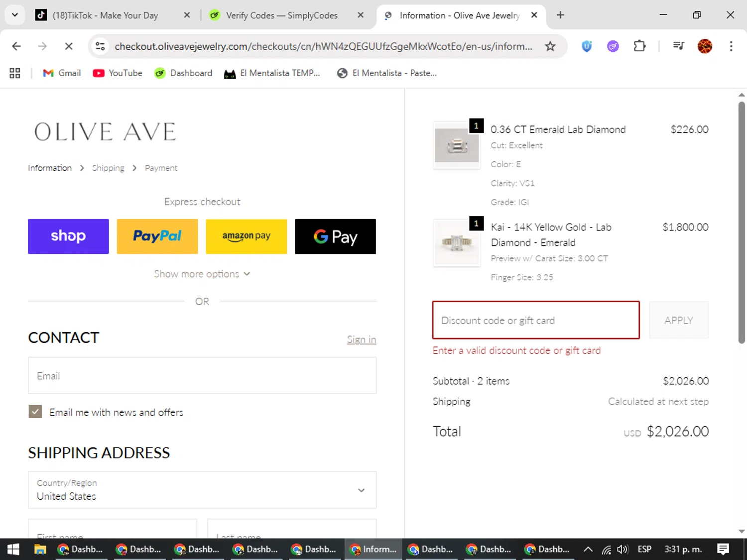Click the Sign in link

click(x=362, y=339)
